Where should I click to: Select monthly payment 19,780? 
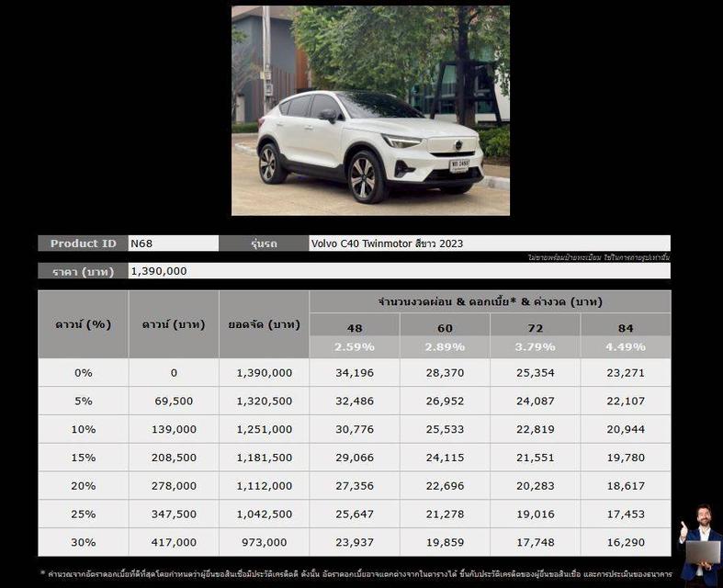click(626, 458)
